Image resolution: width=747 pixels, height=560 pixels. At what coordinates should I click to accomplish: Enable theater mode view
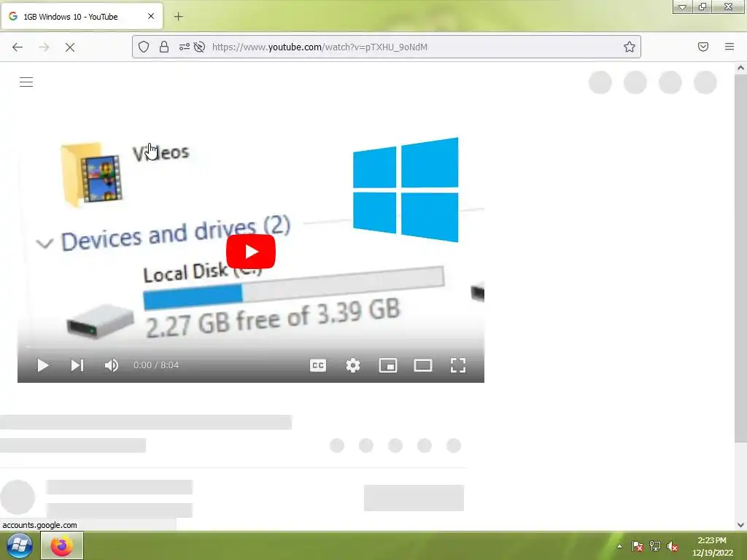(423, 365)
